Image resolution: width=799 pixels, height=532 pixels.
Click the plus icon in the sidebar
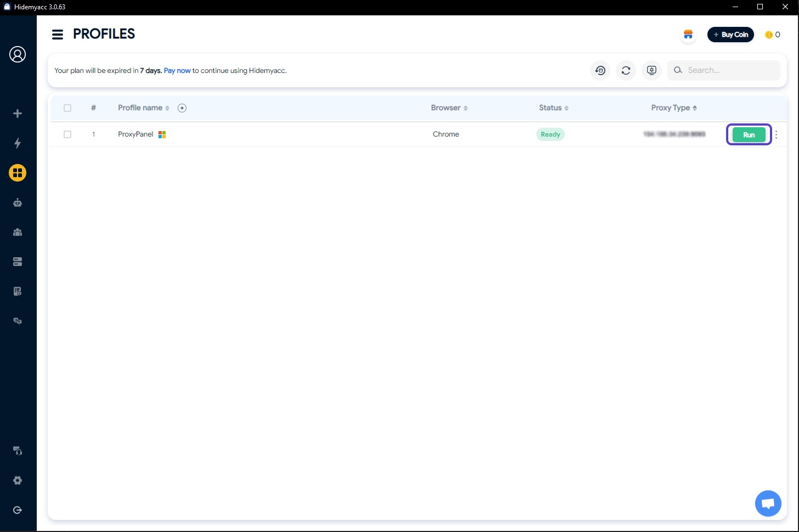click(x=18, y=114)
